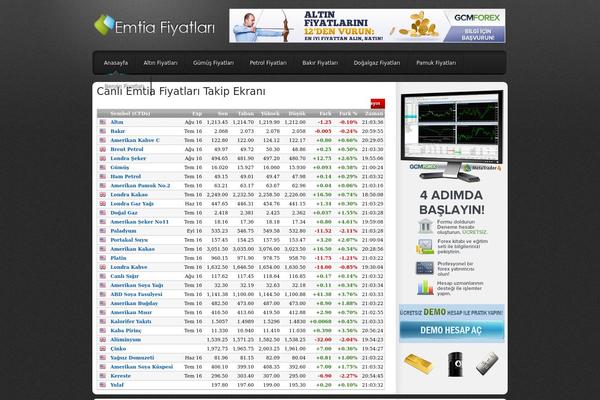Image resolution: width=600 pixels, height=400 pixels.
Task: Open the Amerikan Soya Küspesi link
Action: click(142, 367)
